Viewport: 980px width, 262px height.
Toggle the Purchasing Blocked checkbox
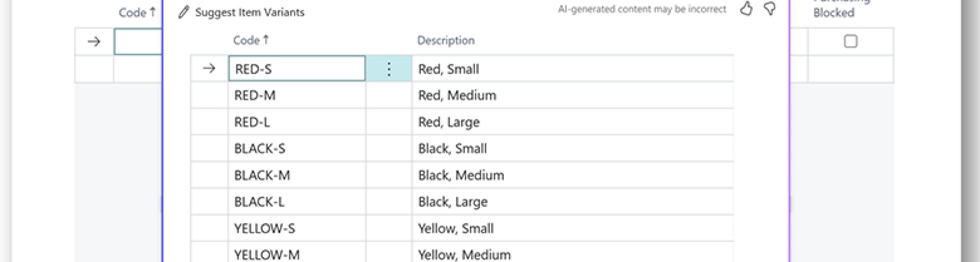pyautogui.click(x=850, y=41)
